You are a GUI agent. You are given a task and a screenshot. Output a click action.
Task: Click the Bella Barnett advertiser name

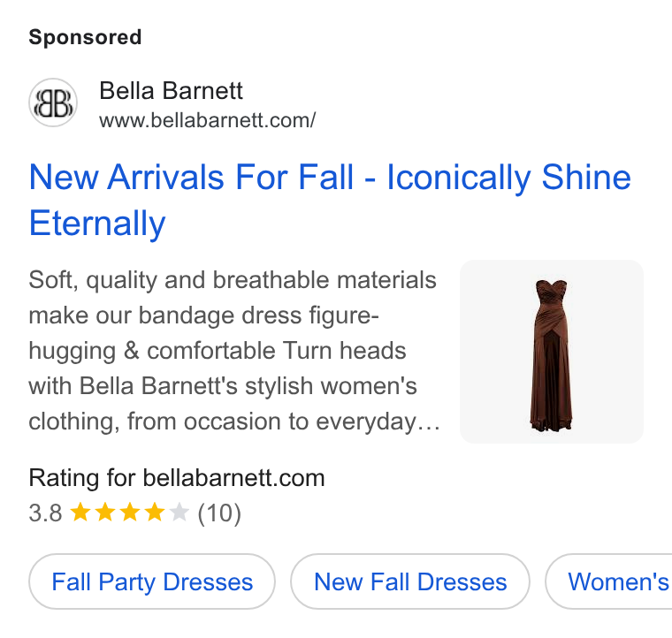pos(171,91)
